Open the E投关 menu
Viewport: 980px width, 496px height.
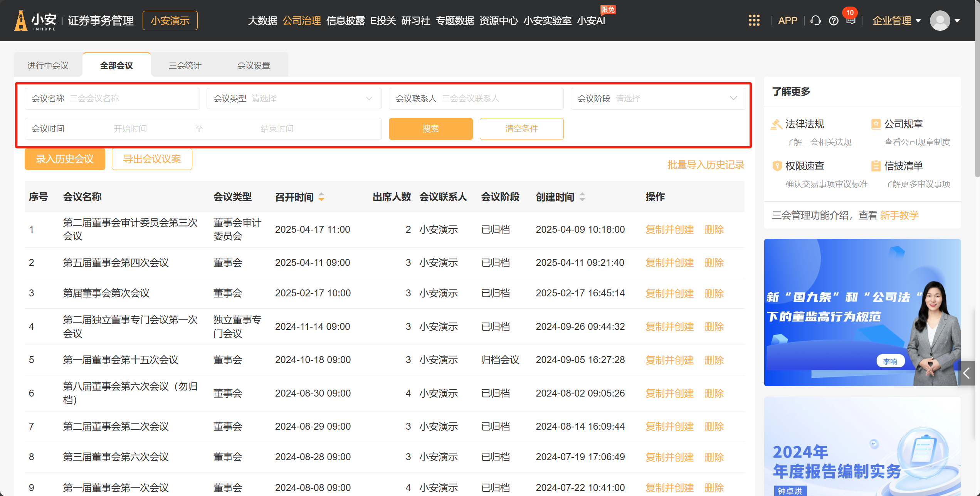[383, 20]
